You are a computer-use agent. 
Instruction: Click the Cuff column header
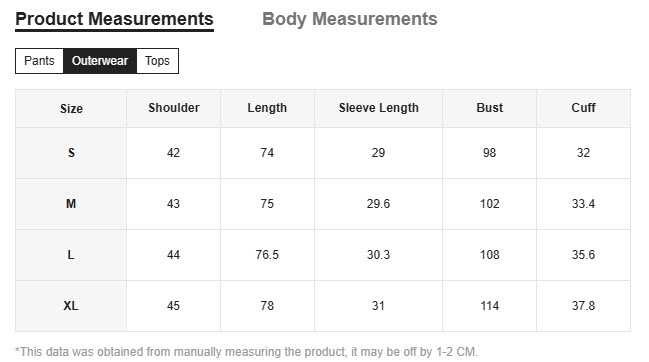(584, 108)
